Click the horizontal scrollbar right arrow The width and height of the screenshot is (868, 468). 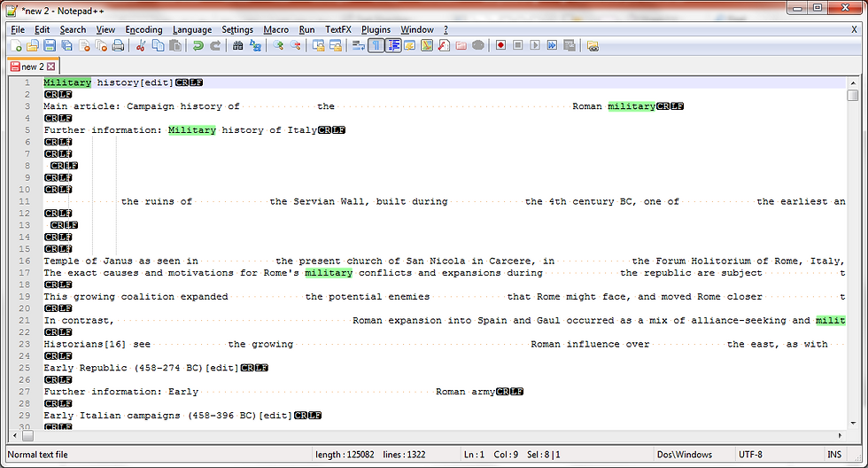coord(840,436)
